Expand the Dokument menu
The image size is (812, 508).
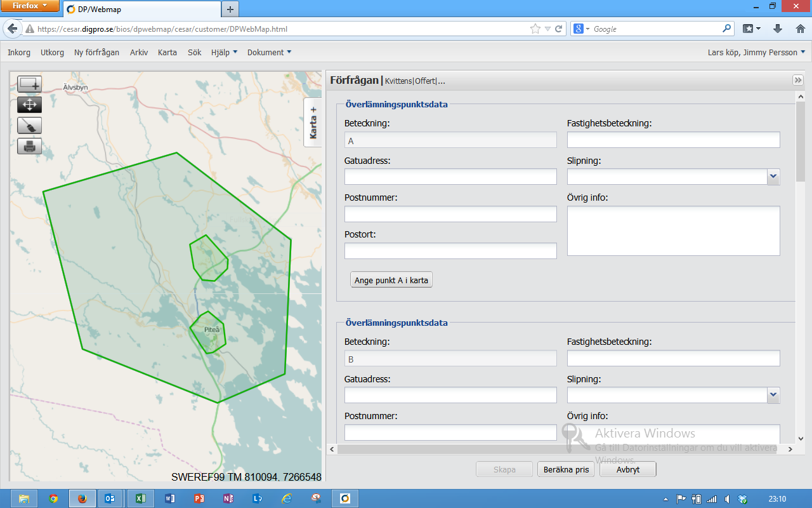[x=269, y=53]
